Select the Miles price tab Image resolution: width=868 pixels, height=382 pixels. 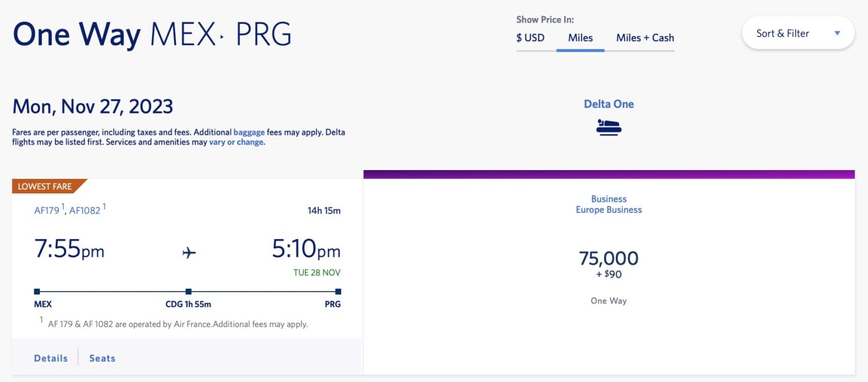(580, 38)
